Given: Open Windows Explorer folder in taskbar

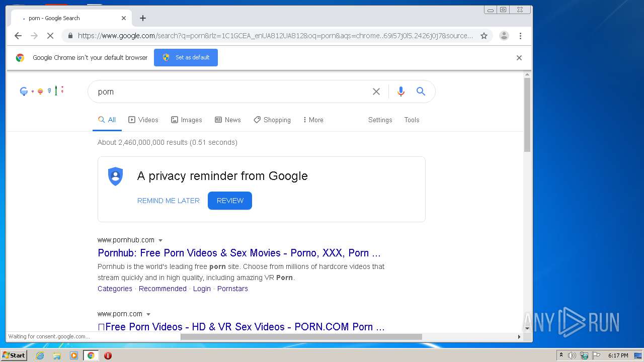Looking at the screenshot, I should [57, 355].
